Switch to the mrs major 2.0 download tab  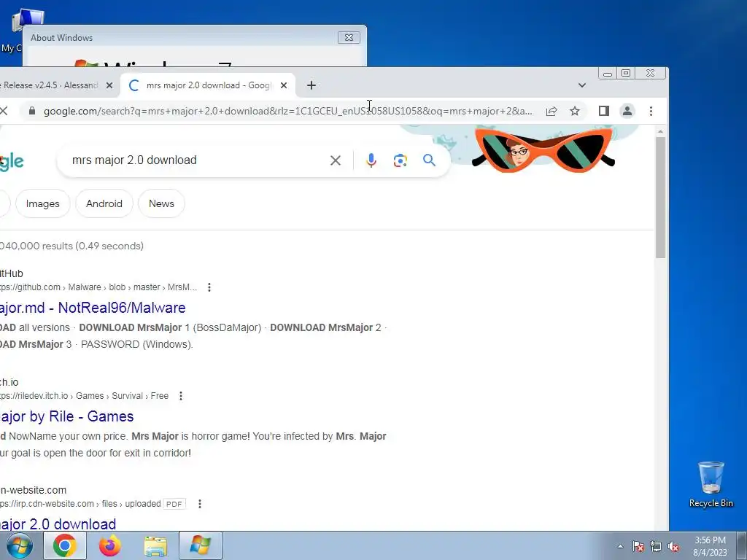click(x=208, y=85)
